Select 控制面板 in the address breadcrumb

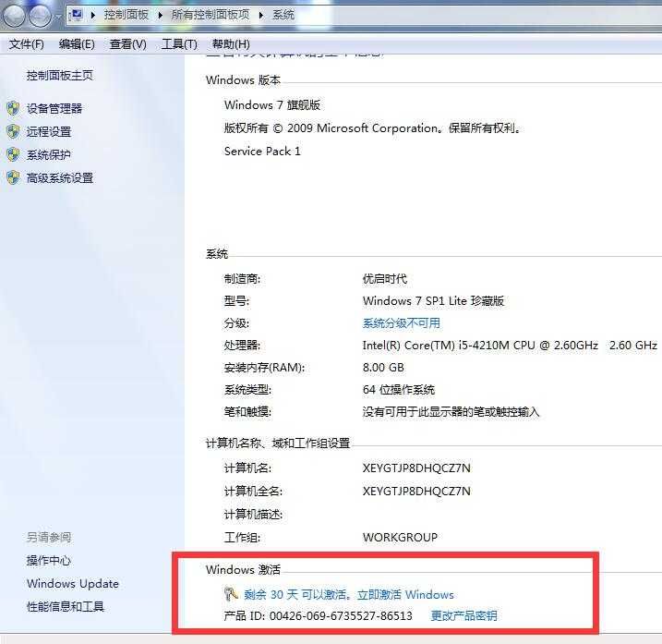coord(126,15)
